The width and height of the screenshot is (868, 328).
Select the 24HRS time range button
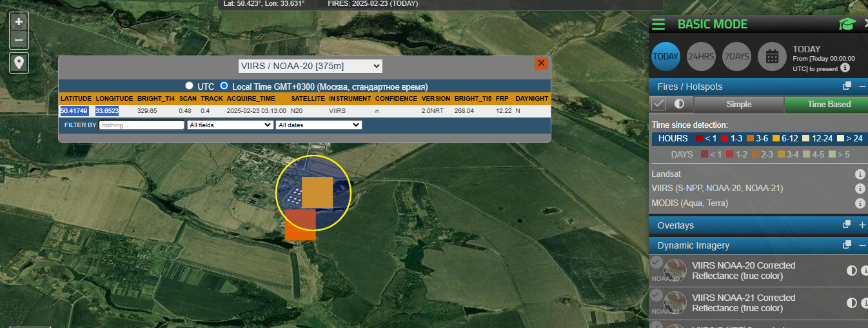click(x=701, y=56)
